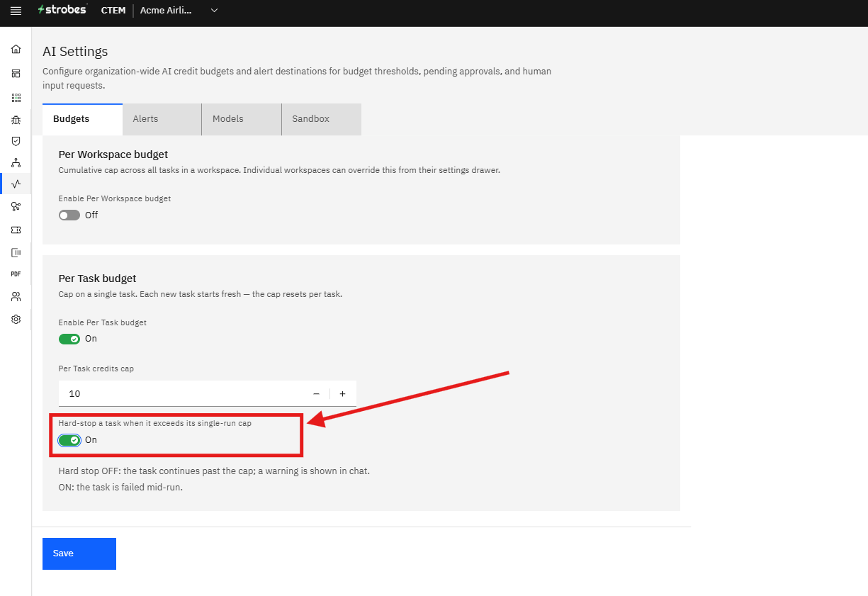Switch to the Alerts tab
Image resolution: width=868 pixels, height=596 pixels.
(x=162, y=119)
